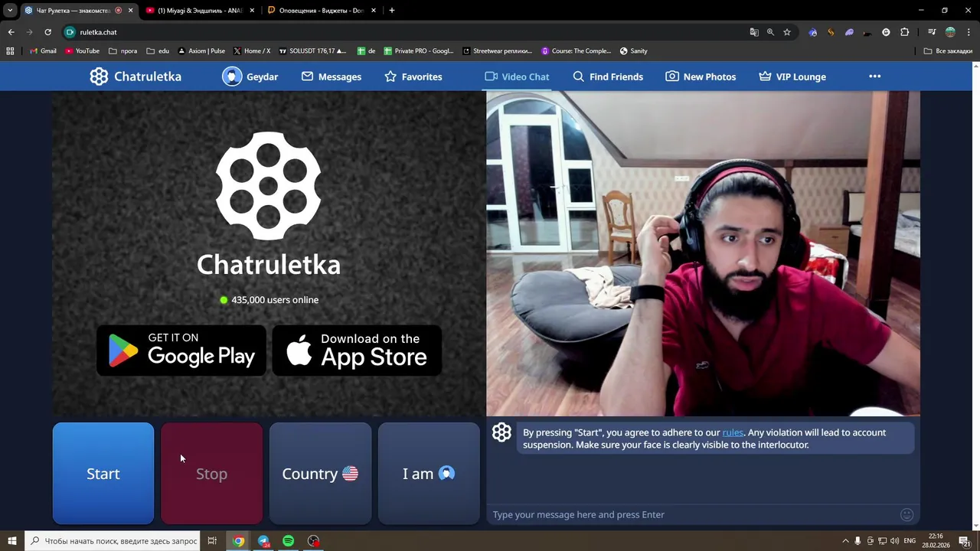Click the blue Start button

[x=103, y=474]
